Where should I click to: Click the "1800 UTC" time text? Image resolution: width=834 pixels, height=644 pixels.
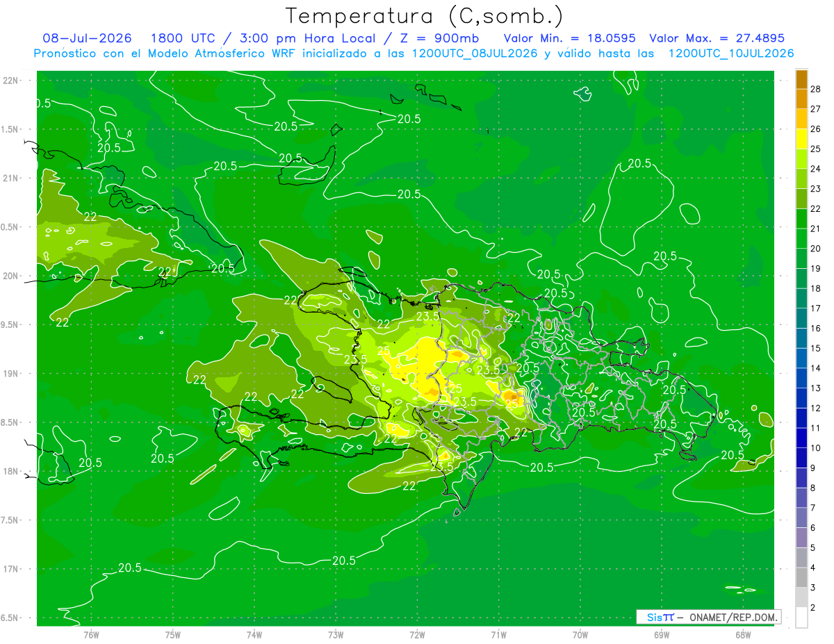182,38
